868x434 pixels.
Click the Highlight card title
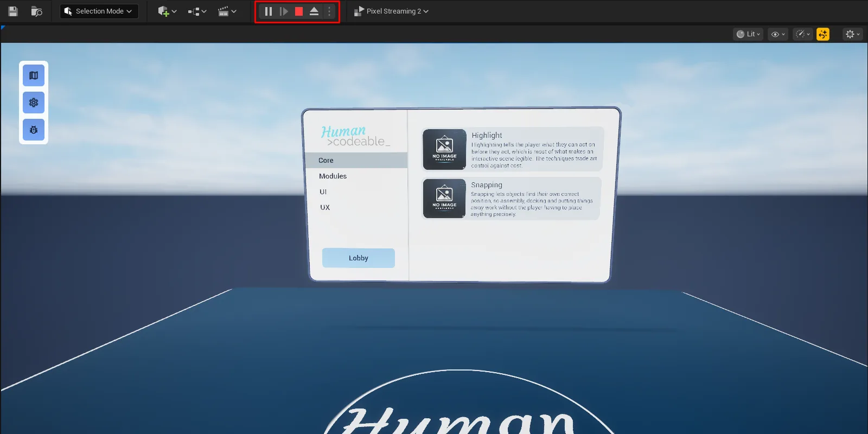(x=487, y=135)
